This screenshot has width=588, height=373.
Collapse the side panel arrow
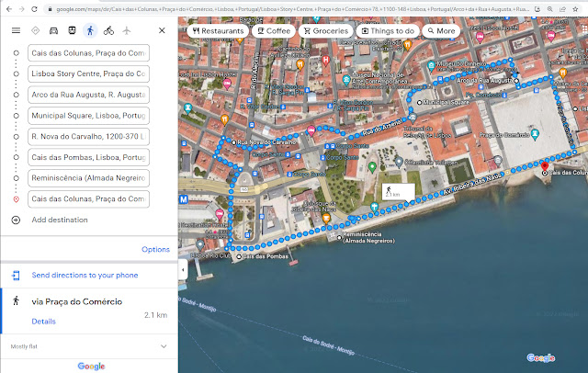183,269
